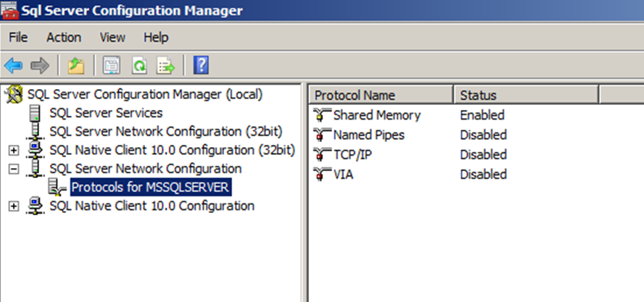644x302 pixels.
Task: Sort by the Status column header
Action: pyautogui.click(x=526, y=95)
